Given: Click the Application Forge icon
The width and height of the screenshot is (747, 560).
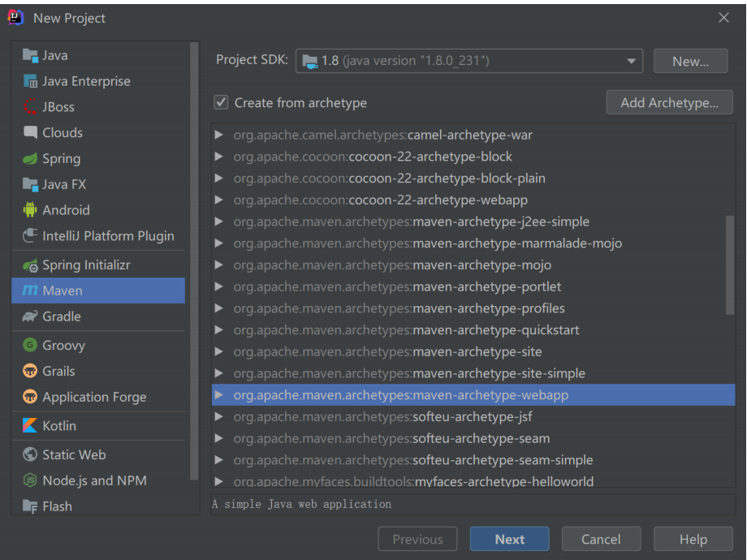Looking at the screenshot, I should (x=30, y=397).
